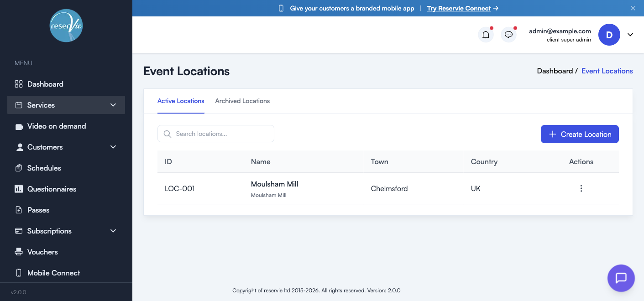The width and height of the screenshot is (644, 301).
Task: Open actions menu for Moulsham Mill
Action: [581, 188]
